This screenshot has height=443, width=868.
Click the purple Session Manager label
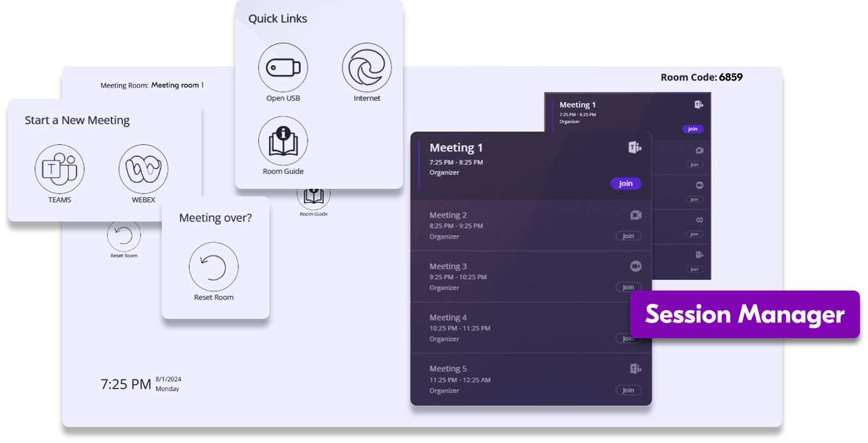pos(745,314)
